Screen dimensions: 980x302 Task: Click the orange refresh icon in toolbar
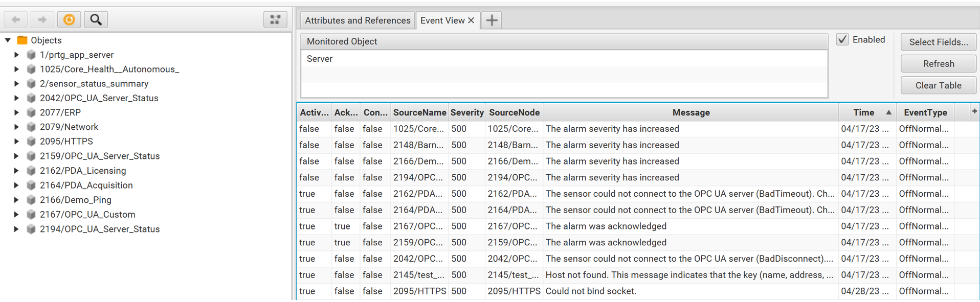point(69,20)
